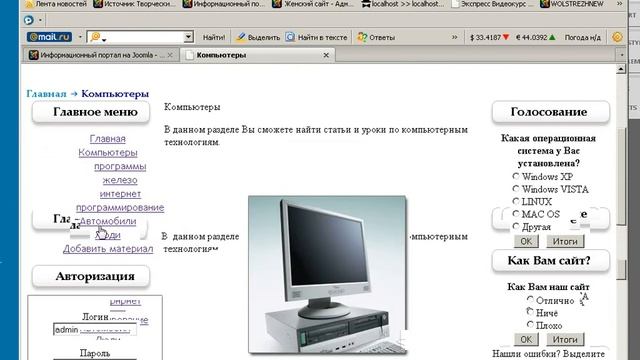Click the Главная breadcrumb link
The image size is (640, 360).
coord(46,93)
